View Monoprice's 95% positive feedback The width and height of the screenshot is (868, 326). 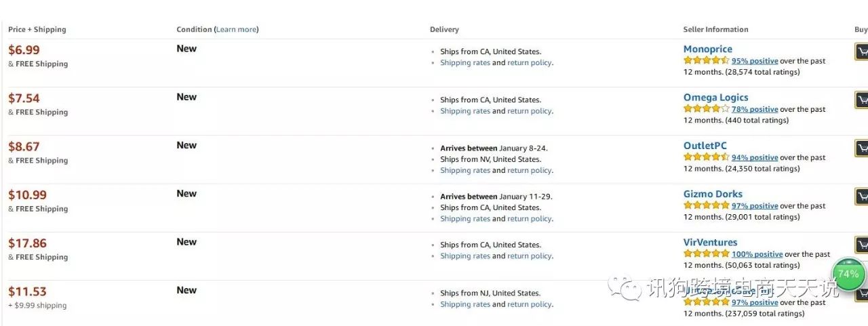755,61
